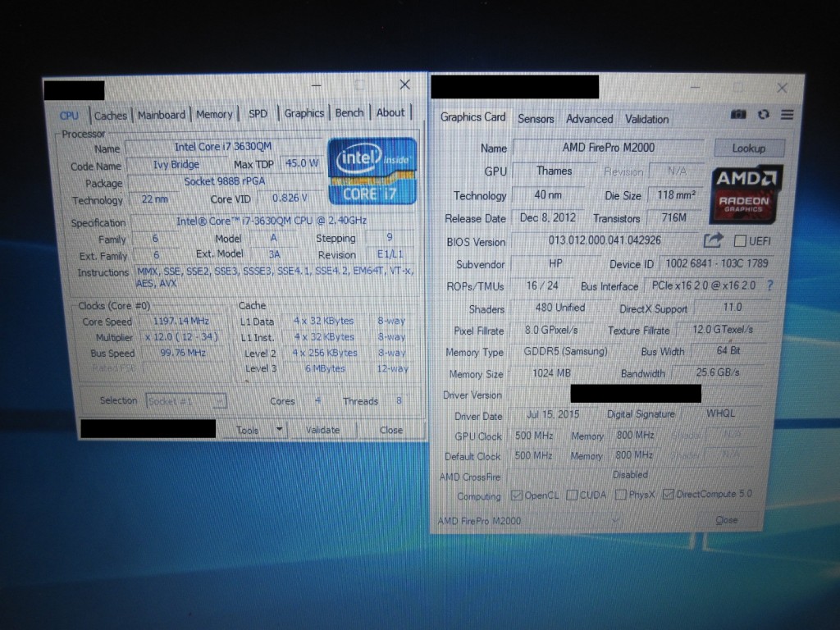Click the Release Date value 'Dec 8, 2012'
The width and height of the screenshot is (840, 630).
click(x=548, y=217)
